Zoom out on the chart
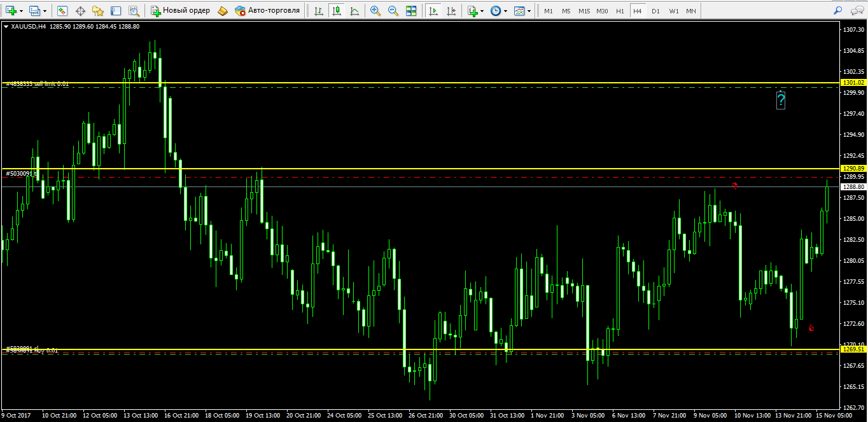The width and height of the screenshot is (868, 422). (393, 11)
